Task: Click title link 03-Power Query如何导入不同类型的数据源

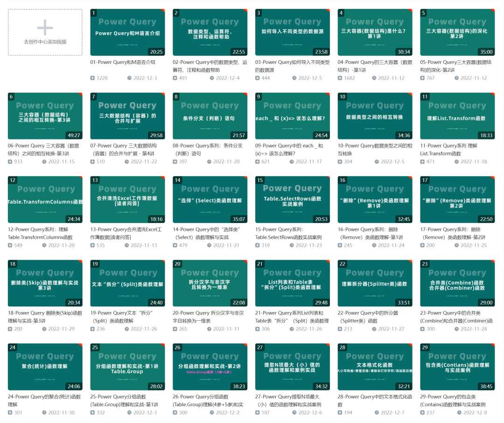Action: [x=293, y=66]
